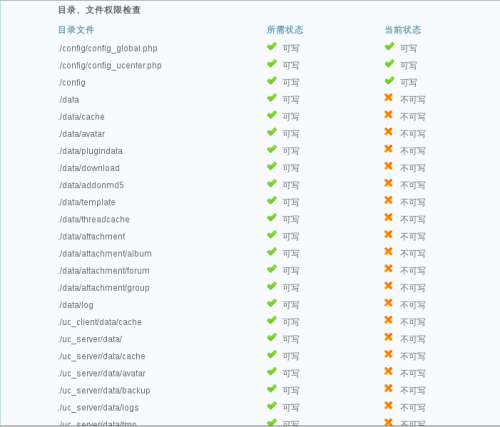Click the orange X icon for ./data/cache
This screenshot has height=427, width=500.
point(388,114)
